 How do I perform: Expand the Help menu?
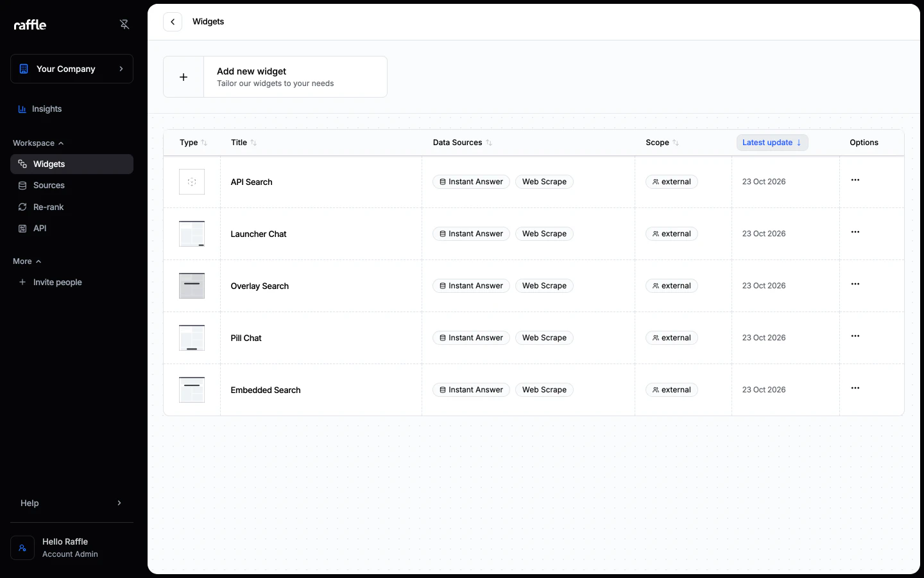[x=72, y=503]
